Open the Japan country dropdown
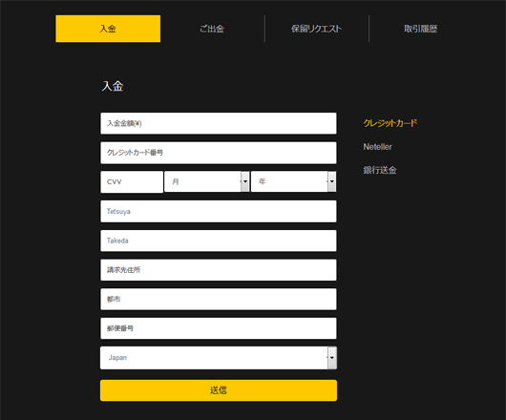The image size is (506, 420). click(219, 358)
